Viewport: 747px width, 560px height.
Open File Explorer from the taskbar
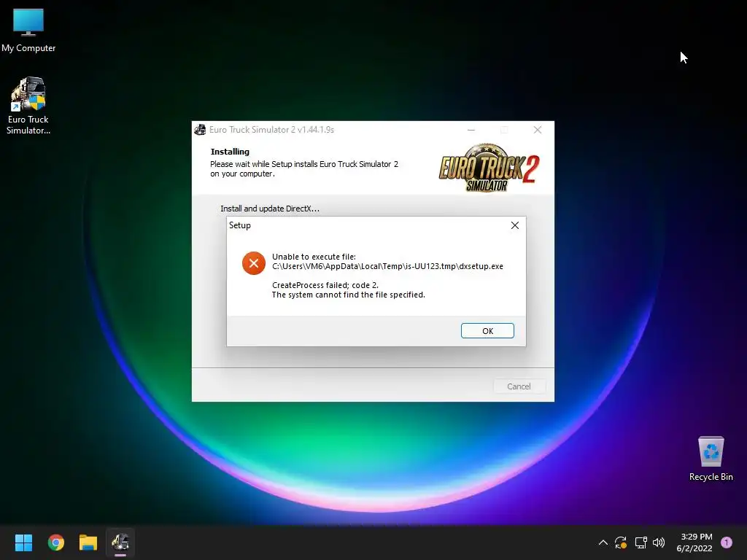tap(88, 542)
